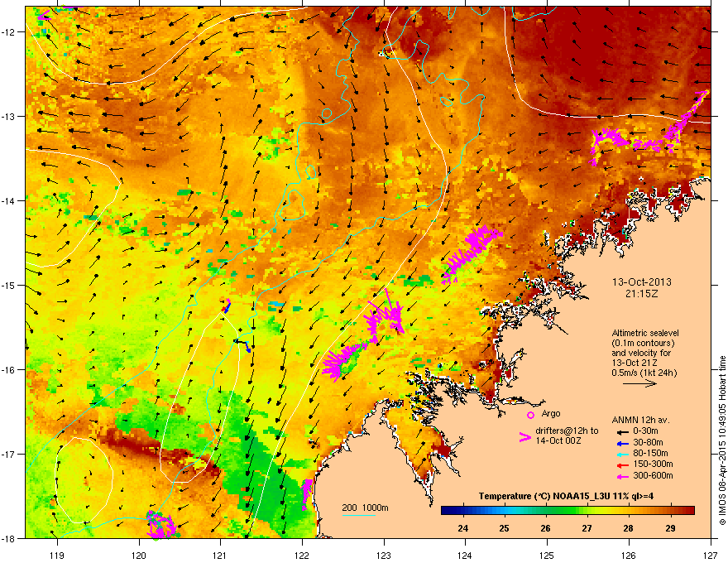This screenshot has height=563, width=728.
Task: Click longitude axis label 125
Action: click(547, 555)
